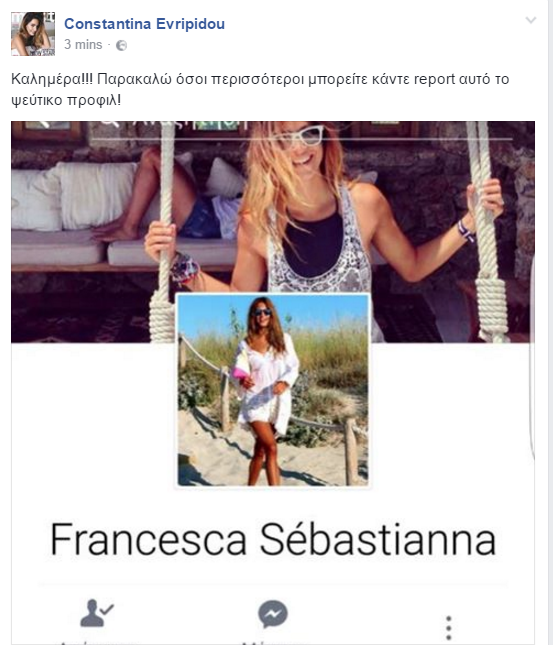Click the magnifier icon above the cover photo
553x645 pixels.
(x=108, y=123)
